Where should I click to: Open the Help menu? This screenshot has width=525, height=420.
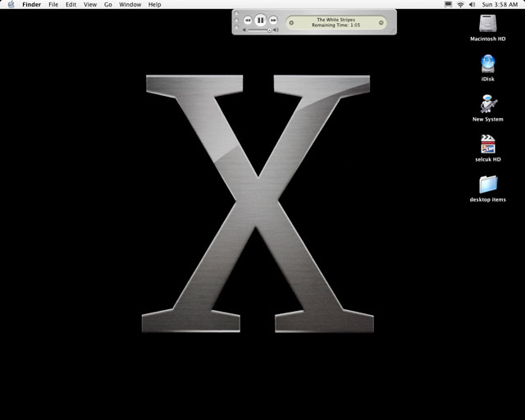click(154, 4)
